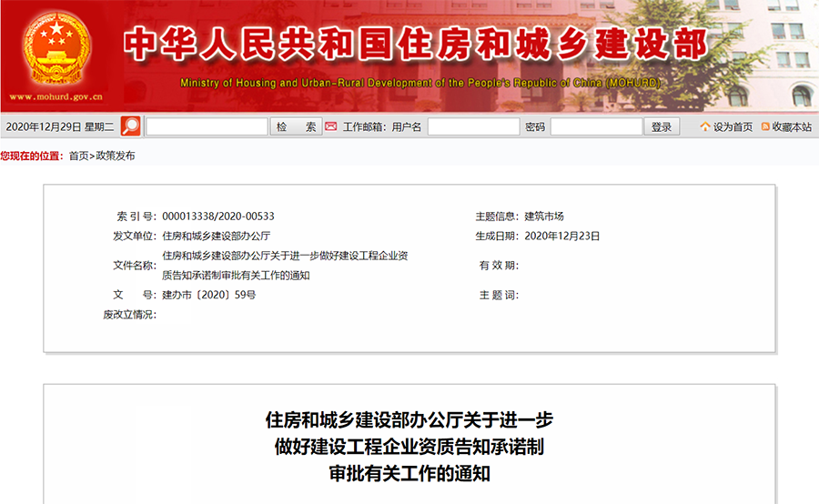819x504 pixels.
Task: Focus the search keyword input field
Action: coord(207,127)
